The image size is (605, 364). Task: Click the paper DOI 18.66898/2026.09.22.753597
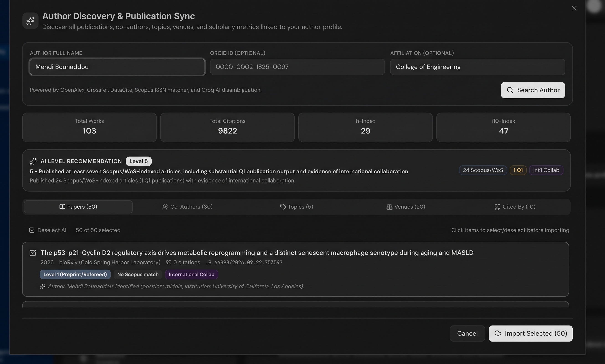[244, 263]
